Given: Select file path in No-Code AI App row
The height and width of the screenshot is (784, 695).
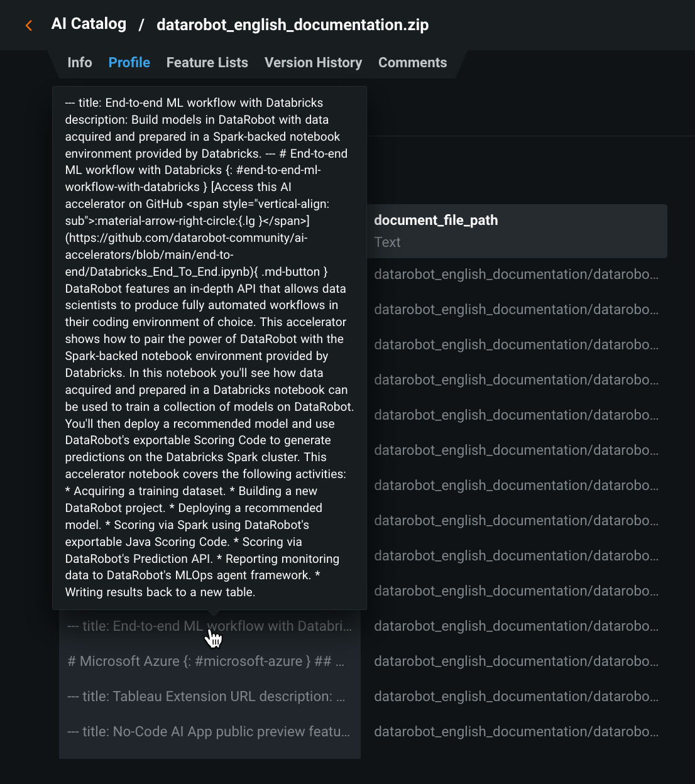Looking at the screenshot, I should coord(516,732).
